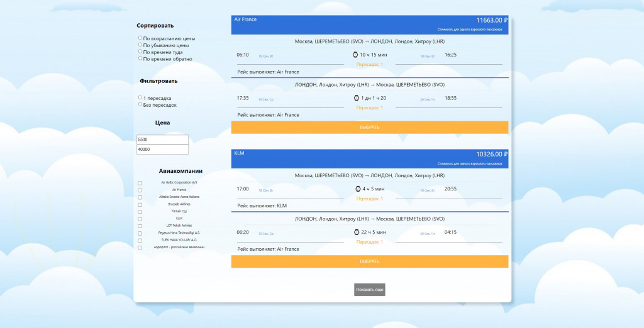Click the Показать еще button
Screen dimensions: 644x328
370,290
